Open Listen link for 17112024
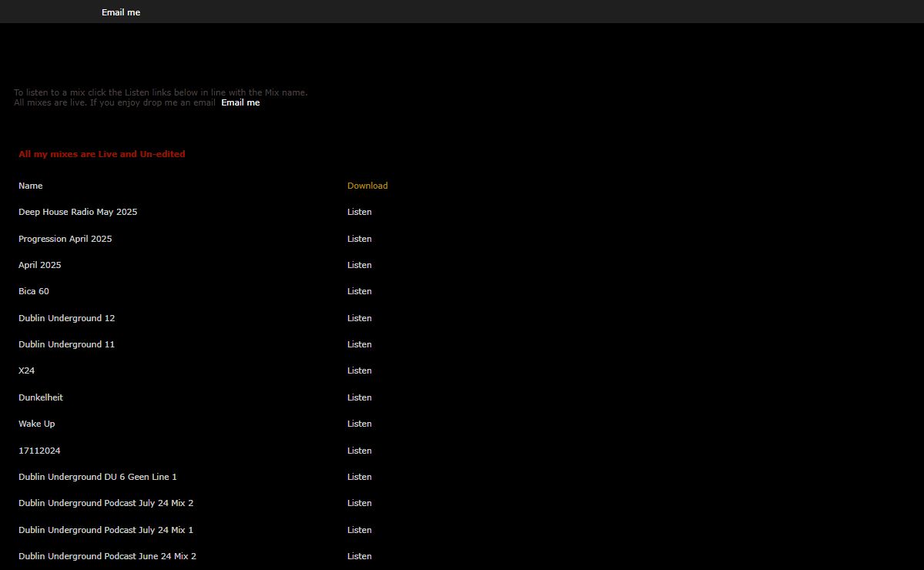 coord(360,451)
